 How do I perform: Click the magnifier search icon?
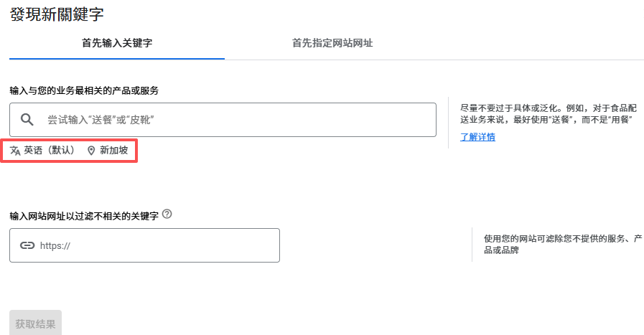[27, 120]
